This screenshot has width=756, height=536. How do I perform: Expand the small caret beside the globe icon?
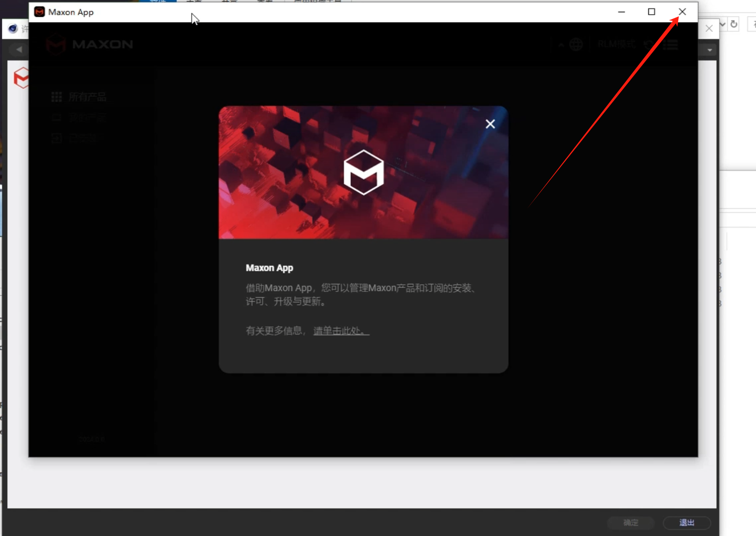pyautogui.click(x=561, y=45)
